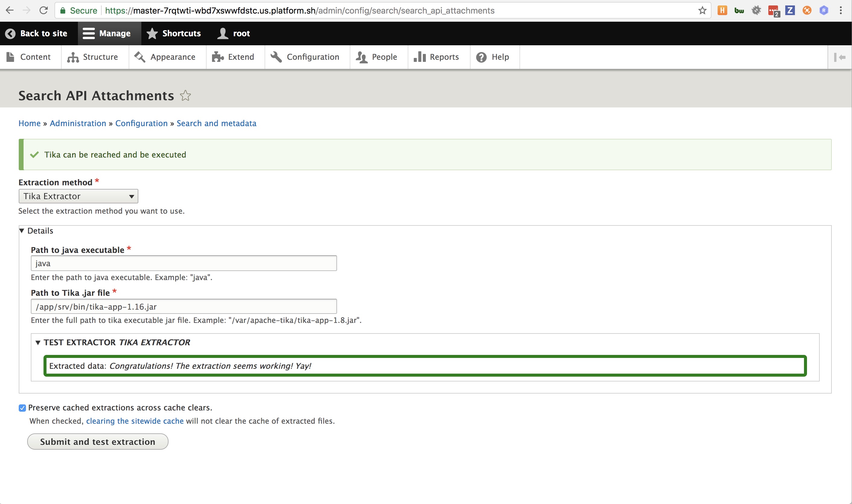Click the browser back arrow
The image size is (852, 504).
[10, 11]
